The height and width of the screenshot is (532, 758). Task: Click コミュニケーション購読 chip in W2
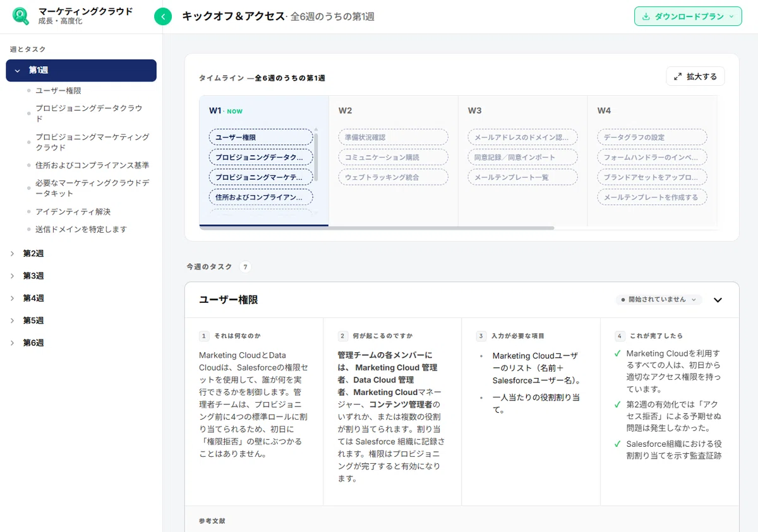[393, 157]
